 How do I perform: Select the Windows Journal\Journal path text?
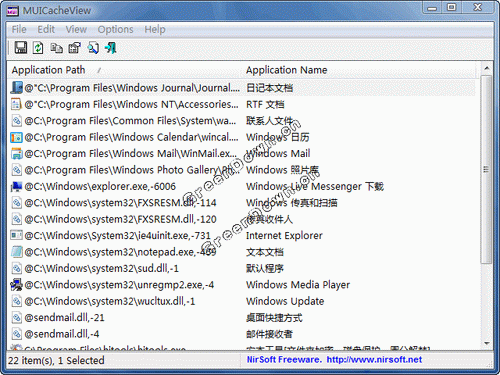click(132, 88)
